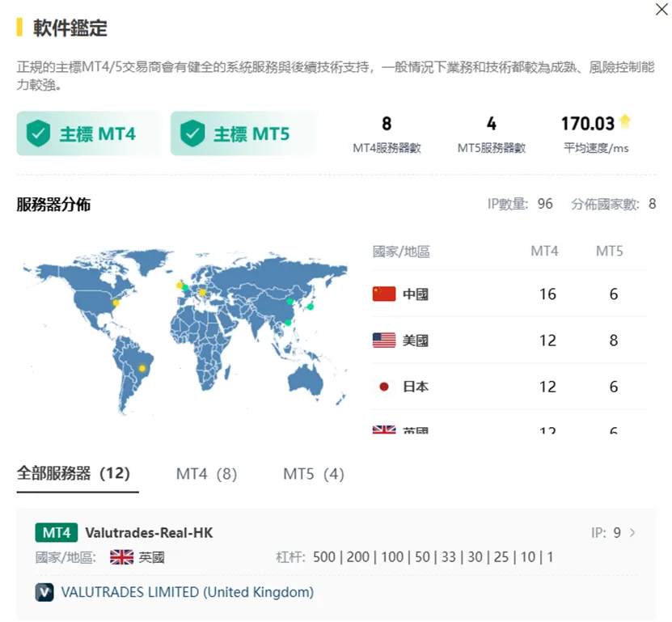Click the yellow server dot in Brazil
Viewport: 672px width, 622px height.
pos(142,368)
